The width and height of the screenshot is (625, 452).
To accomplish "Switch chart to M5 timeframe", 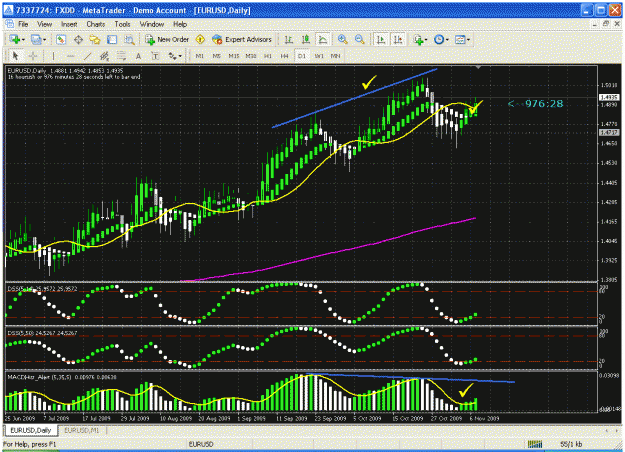I will (216, 56).
